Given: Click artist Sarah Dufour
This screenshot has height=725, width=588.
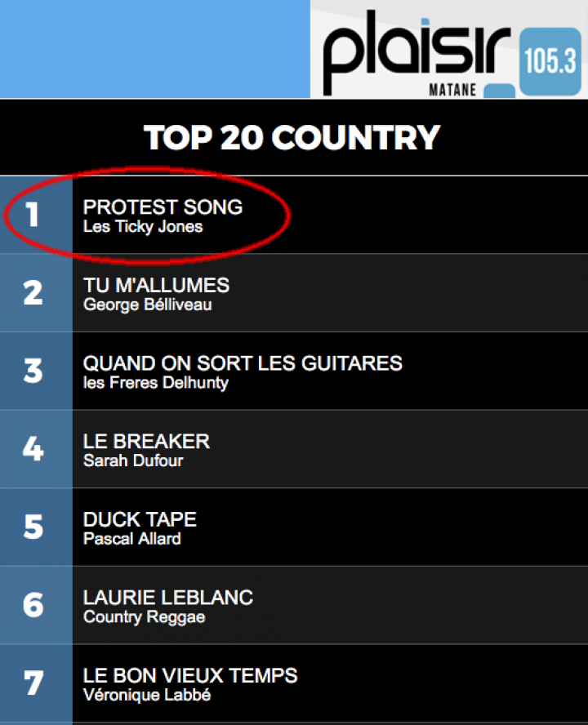Looking at the screenshot, I should click(133, 461).
